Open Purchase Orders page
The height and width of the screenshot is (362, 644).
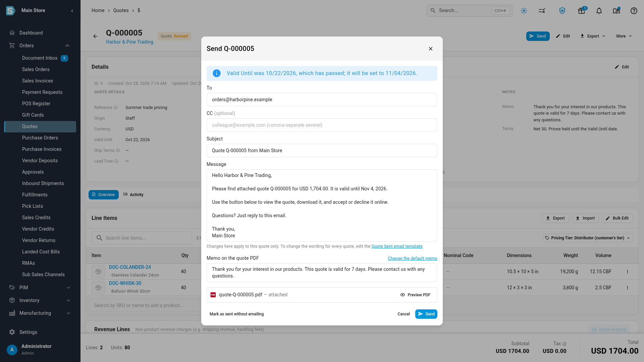(40, 138)
